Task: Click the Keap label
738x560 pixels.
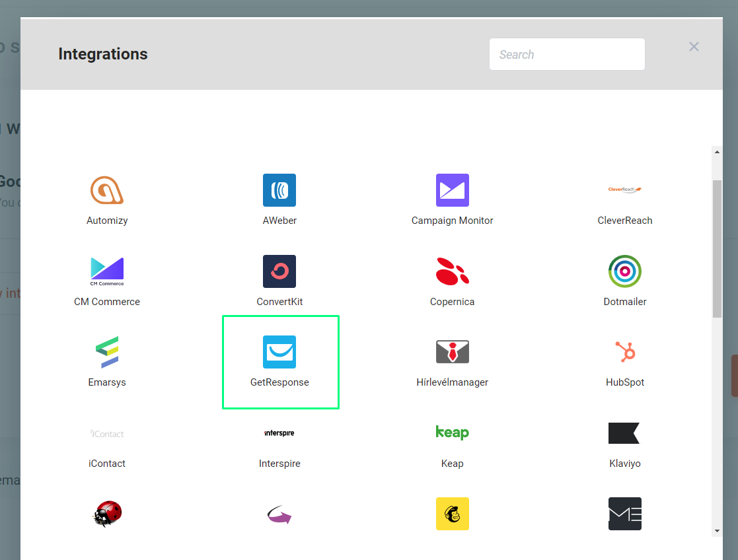Action: coord(453,464)
